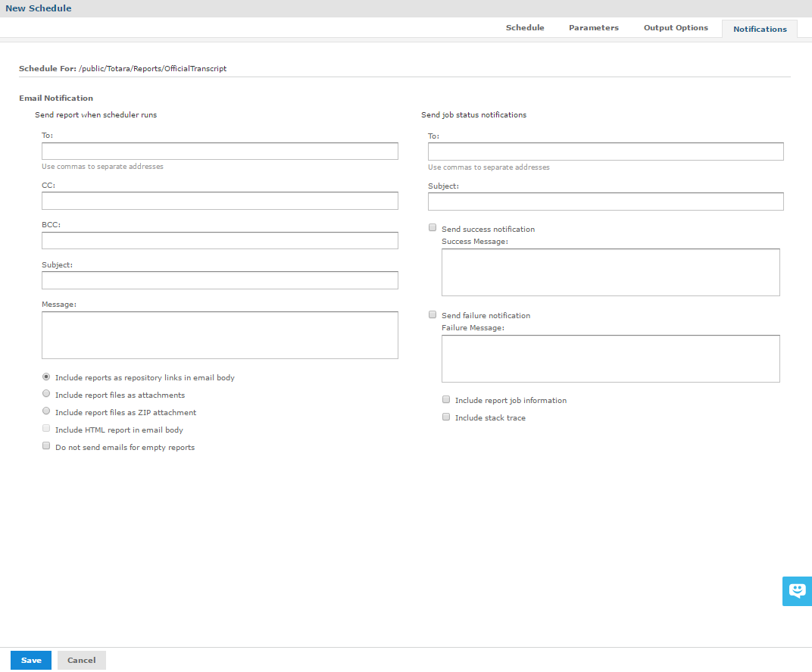Check Send success notification
Viewport: 812px width, 672px height.
tap(433, 228)
